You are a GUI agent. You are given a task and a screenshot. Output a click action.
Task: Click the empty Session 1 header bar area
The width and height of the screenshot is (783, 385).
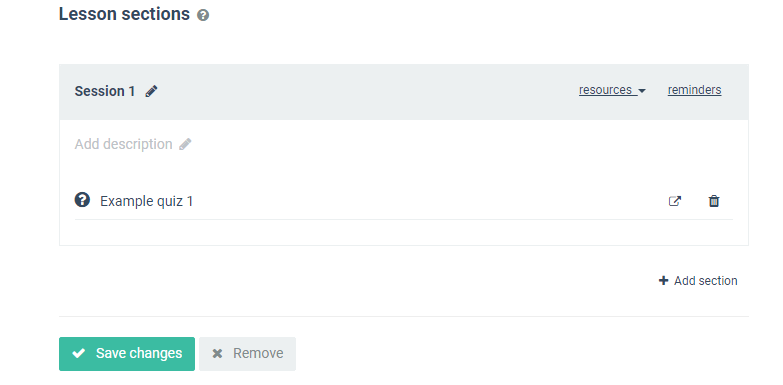(367, 92)
